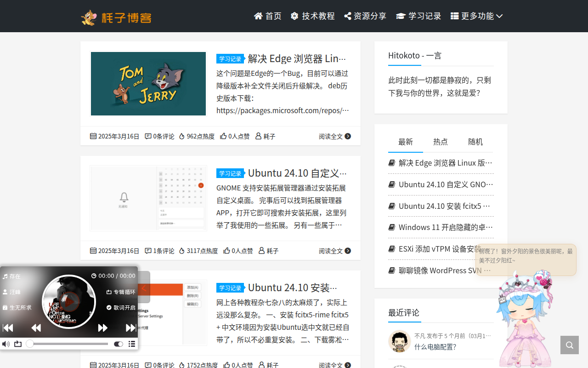Click 学习记录 tag on 自定义 post
Image resolution: width=588 pixels, height=368 pixels.
point(230,173)
